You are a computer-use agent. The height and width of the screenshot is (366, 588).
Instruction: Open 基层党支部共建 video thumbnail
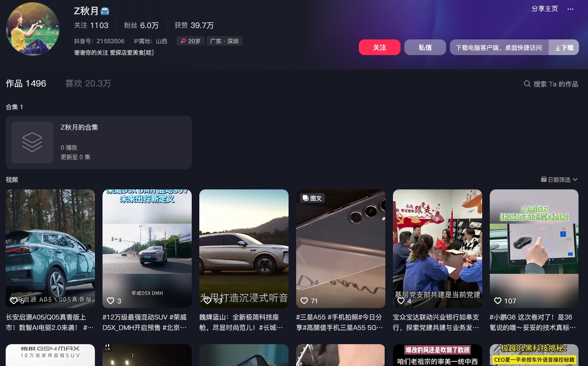click(x=438, y=249)
